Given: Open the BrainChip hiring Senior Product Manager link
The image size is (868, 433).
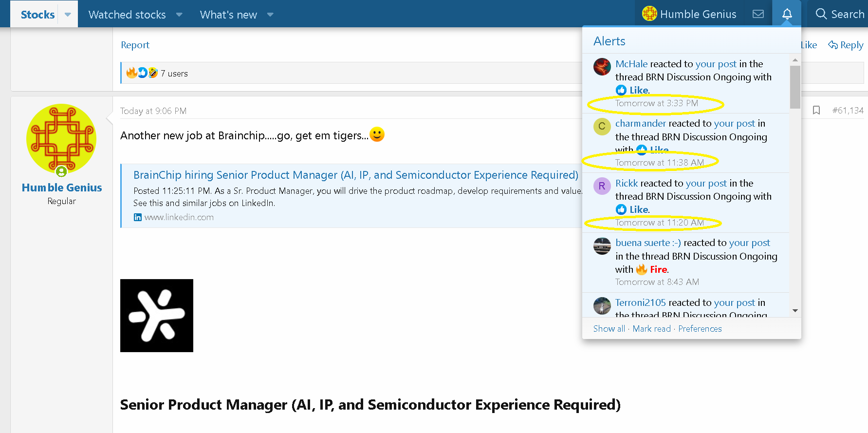Looking at the screenshot, I should pyautogui.click(x=355, y=175).
